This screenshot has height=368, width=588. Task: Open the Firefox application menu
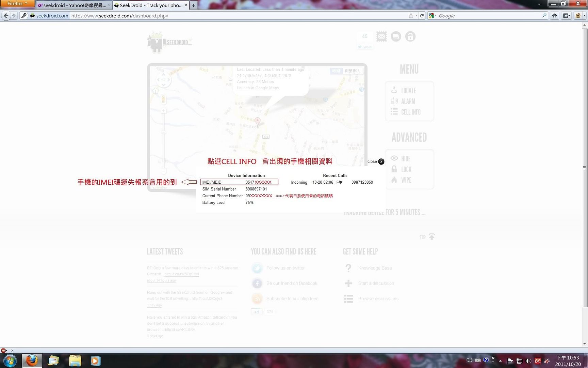pyautogui.click(x=17, y=4)
